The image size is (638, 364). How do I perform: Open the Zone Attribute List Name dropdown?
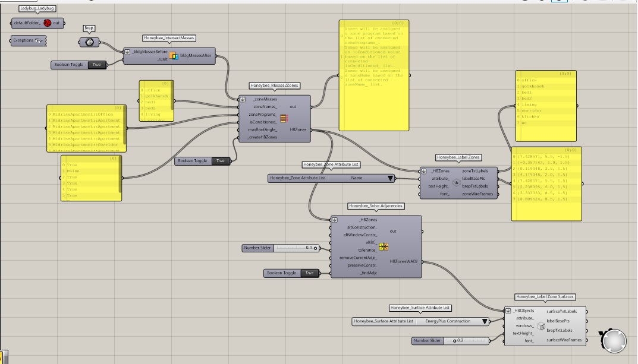390,178
